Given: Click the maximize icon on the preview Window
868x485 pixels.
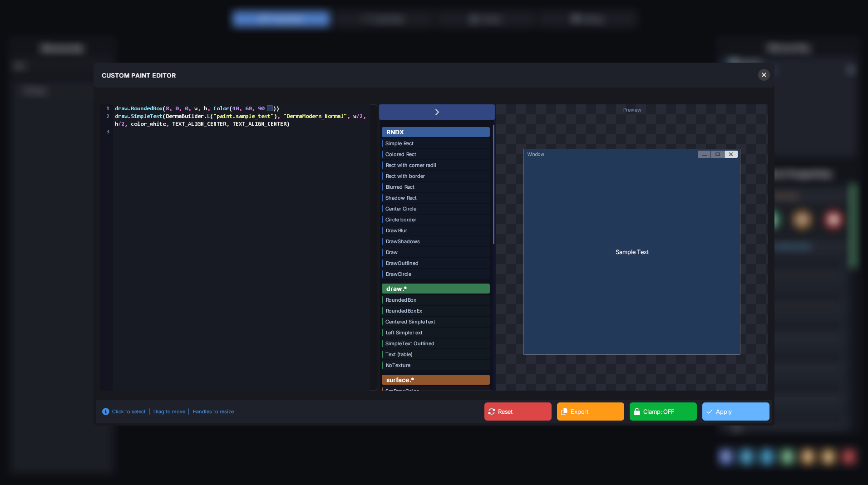Looking at the screenshot, I should coord(717,154).
